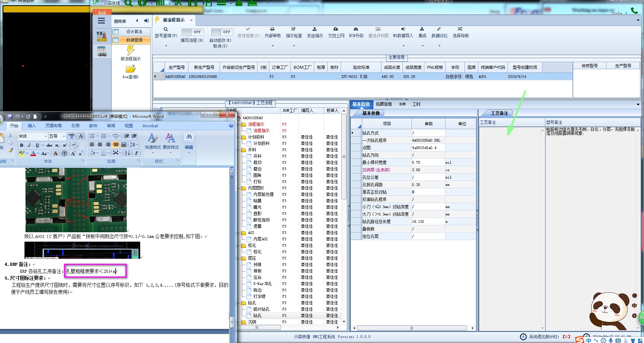Click center alignment in the Word ribbon
The height and width of the screenshot is (343, 644).
(x=100, y=145)
